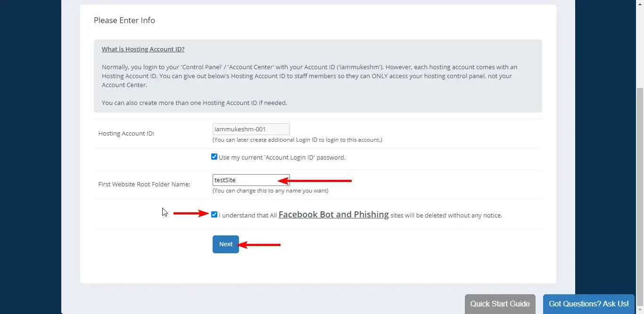644x314 pixels.
Task: Open the Quick Start Guide
Action: coord(500,304)
